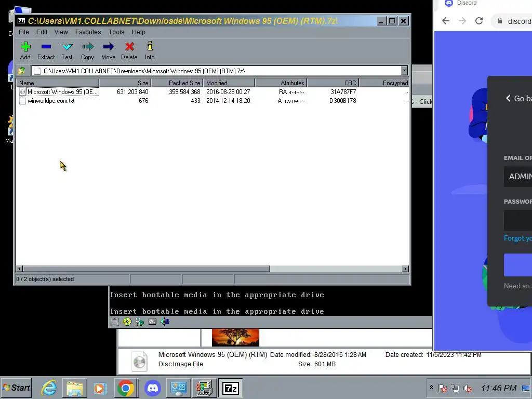The width and height of the screenshot is (532, 399).
Task: Open the Favorites menu
Action: tap(88, 32)
